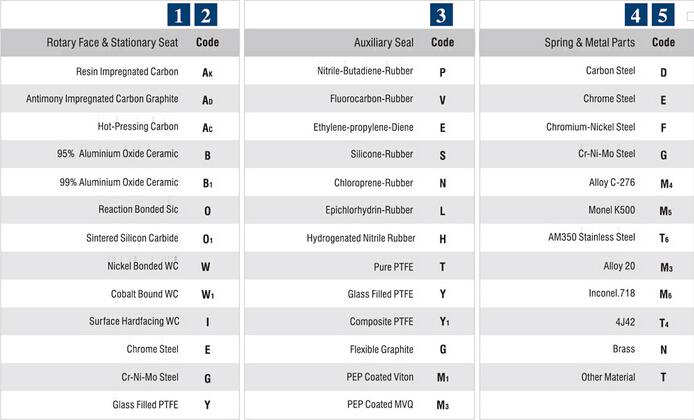Viewport: 694px width, 420px height.
Task: Click the blue number 4 badge
Action: tap(637, 15)
